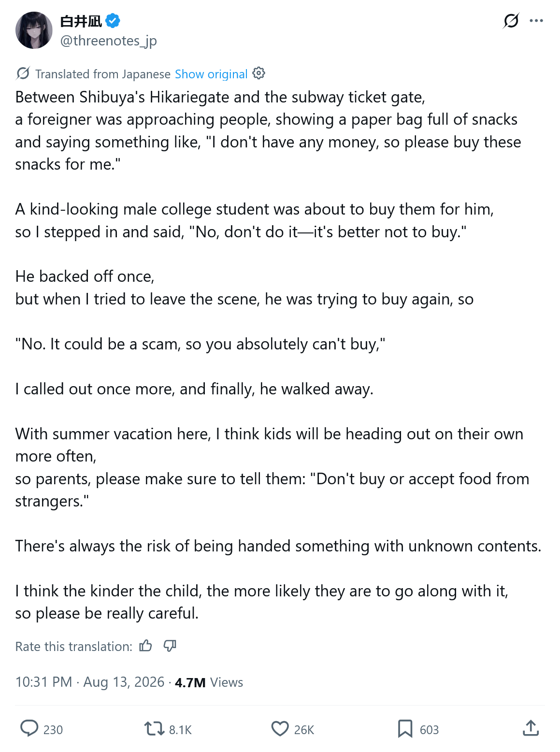Click Show original to view the Japanese text
The image size is (560, 752).
[x=211, y=74]
